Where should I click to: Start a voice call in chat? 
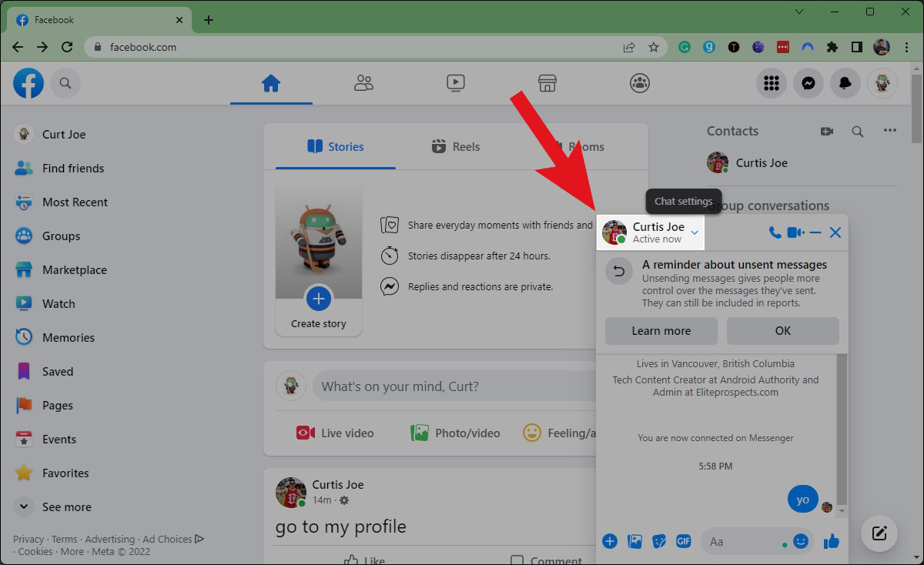point(775,232)
